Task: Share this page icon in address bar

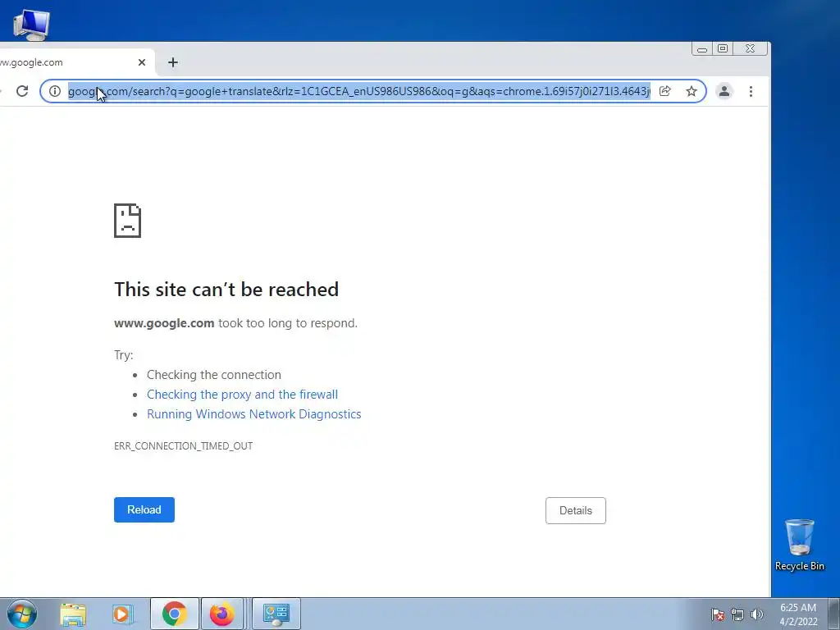Action: point(664,91)
